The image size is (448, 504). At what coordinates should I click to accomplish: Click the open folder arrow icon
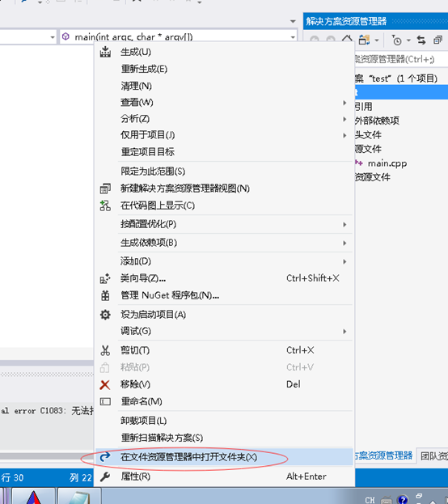coord(105,457)
